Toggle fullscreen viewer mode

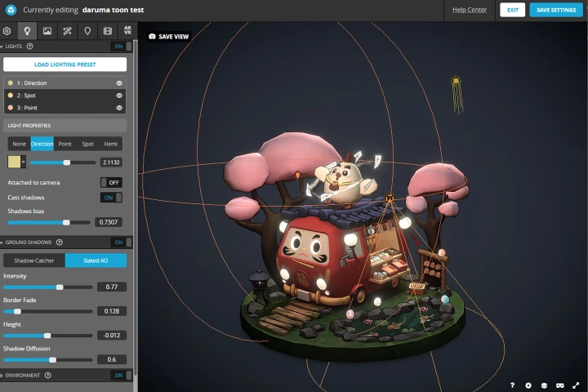(576, 385)
